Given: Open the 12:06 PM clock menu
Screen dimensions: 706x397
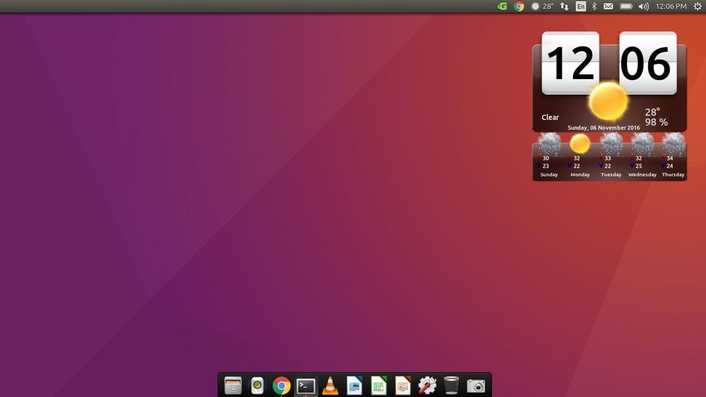Looking at the screenshot, I should pyautogui.click(x=671, y=6).
